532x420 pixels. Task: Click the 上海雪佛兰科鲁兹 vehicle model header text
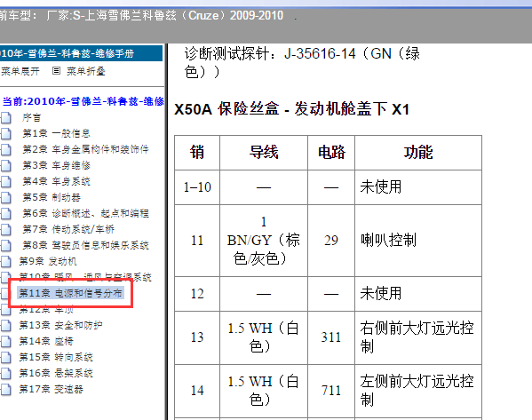point(164,15)
